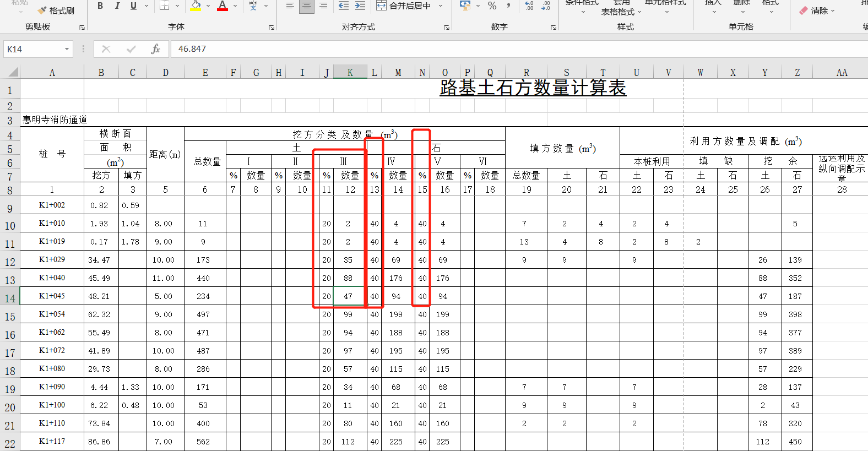Select column K header
The width and height of the screenshot is (868, 451).
[350, 72]
